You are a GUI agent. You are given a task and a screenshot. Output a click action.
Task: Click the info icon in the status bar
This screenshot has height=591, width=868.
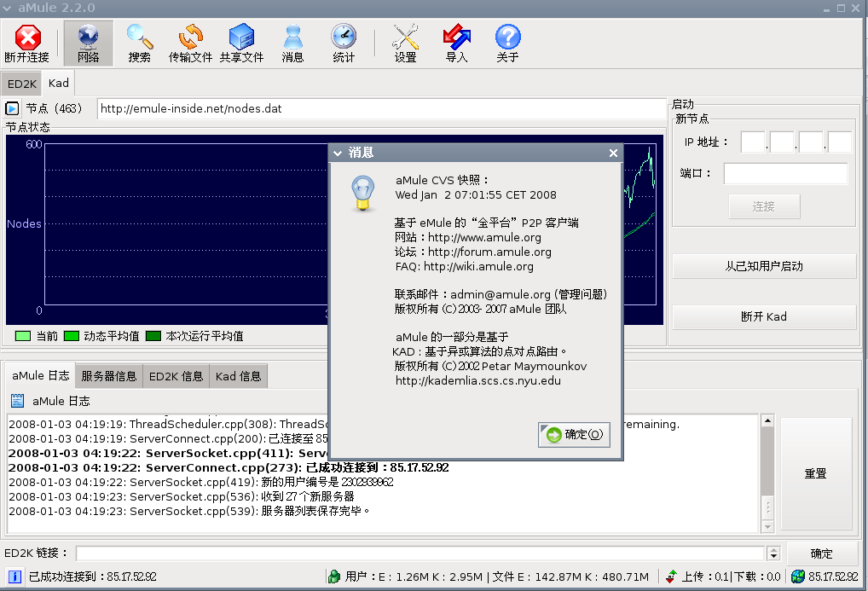click(x=14, y=577)
